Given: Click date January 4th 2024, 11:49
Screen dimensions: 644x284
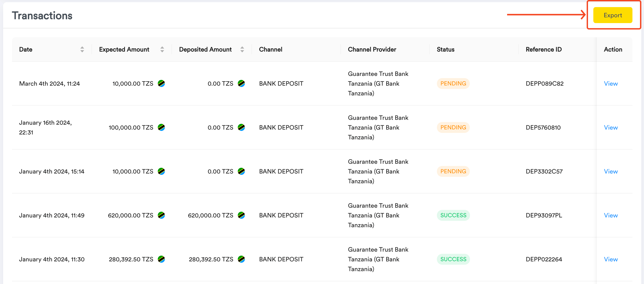Looking at the screenshot, I should 52,215.
